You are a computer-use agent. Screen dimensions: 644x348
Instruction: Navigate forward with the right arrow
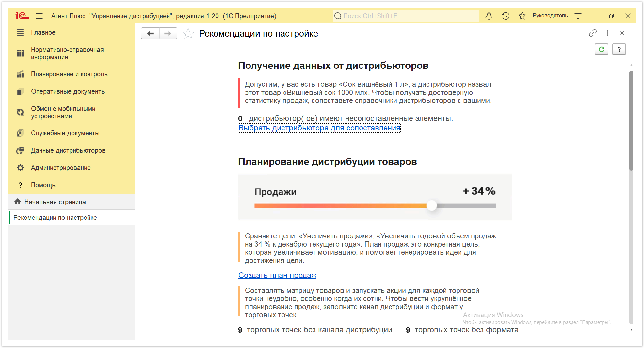[x=168, y=33]
